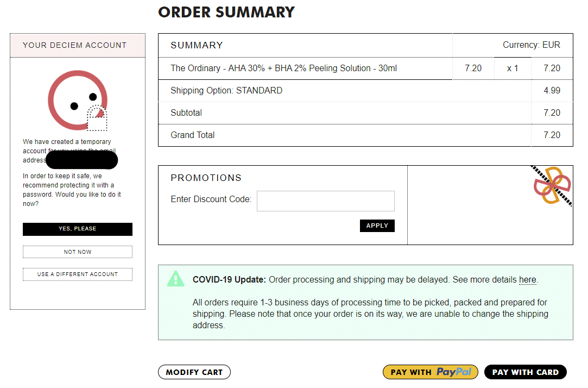The width and height of the screenshot is (588, 388).
Task: Click the Grand Total row label
Action: 193,135
